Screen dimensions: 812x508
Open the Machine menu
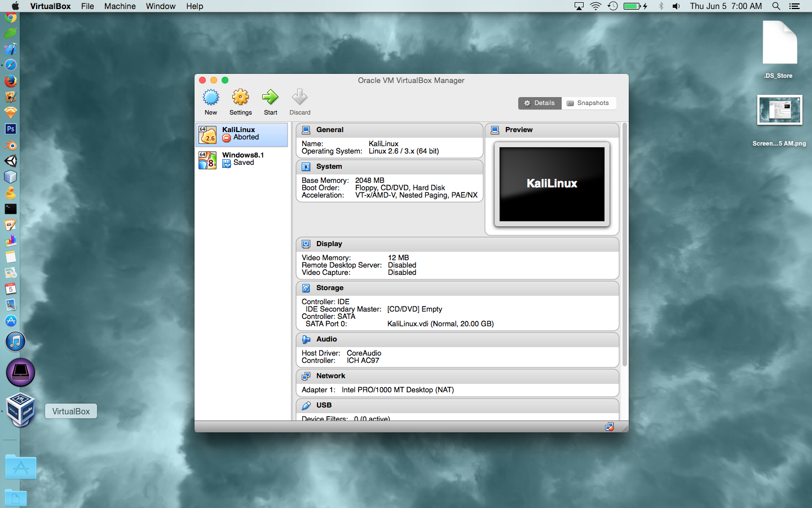pyautogui.click(x=120, y=6)
